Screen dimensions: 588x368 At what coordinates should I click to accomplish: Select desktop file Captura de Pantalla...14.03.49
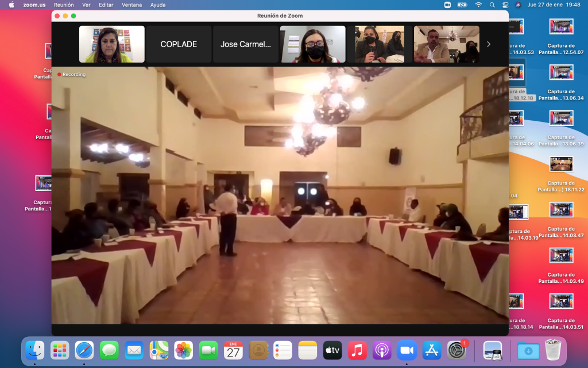pos(561,266)
